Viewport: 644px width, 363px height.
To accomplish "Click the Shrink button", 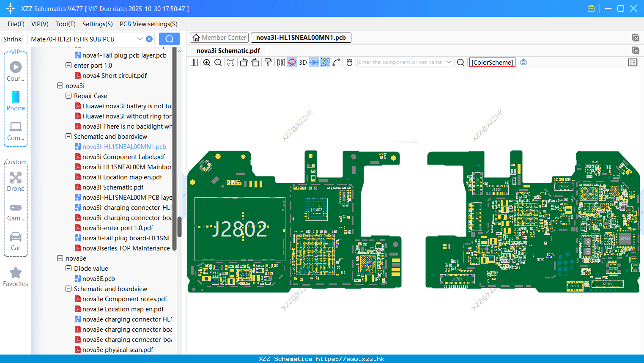I will click(13, 39).
